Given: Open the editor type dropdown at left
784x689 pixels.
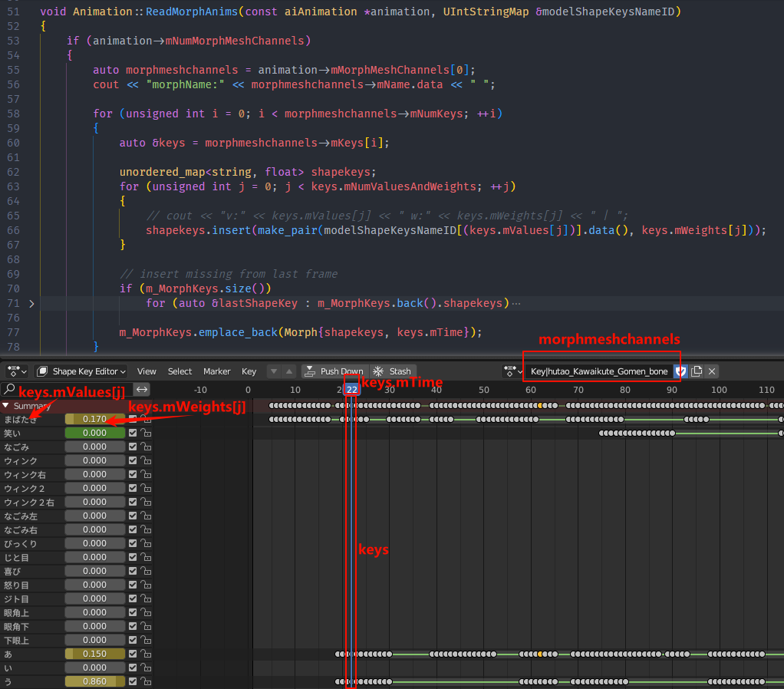Looking at the screenshot, I should coord(16,371).
